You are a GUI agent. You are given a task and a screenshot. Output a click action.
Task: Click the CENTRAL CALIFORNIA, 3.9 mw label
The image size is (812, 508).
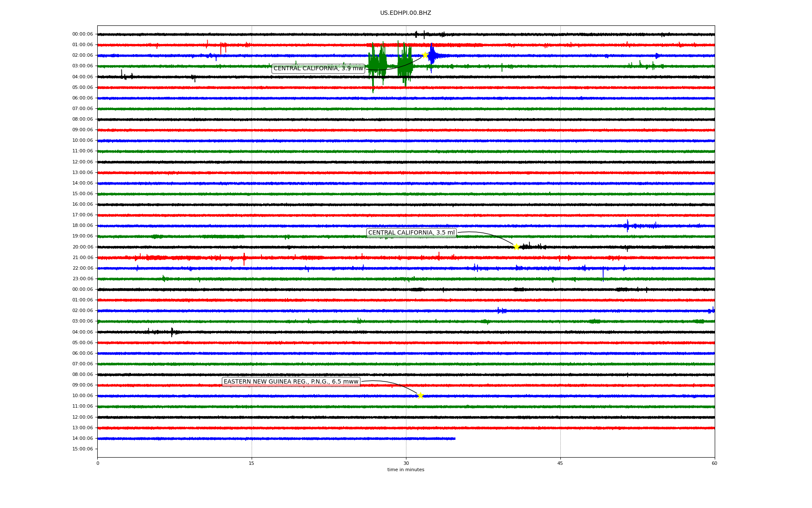[318, 69]
